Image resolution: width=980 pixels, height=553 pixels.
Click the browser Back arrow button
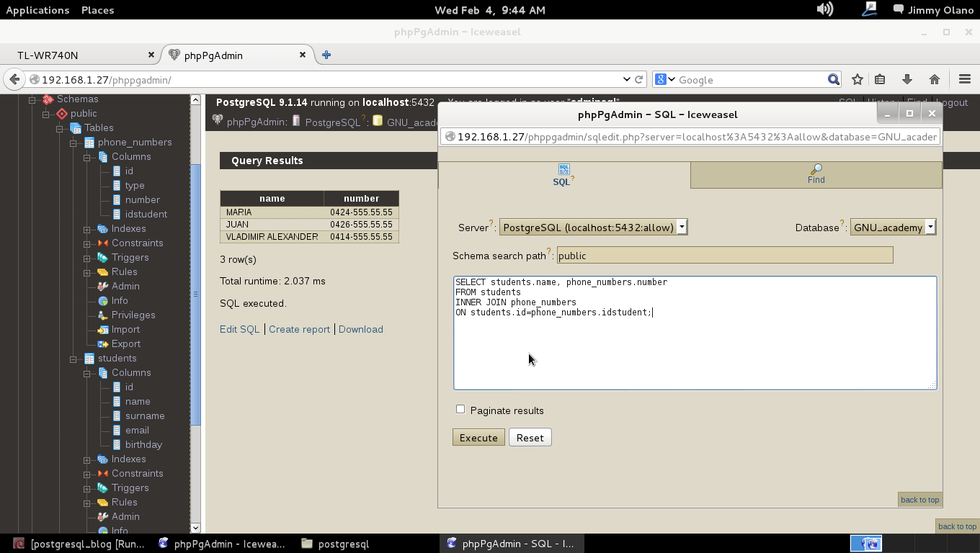[14, 79]
